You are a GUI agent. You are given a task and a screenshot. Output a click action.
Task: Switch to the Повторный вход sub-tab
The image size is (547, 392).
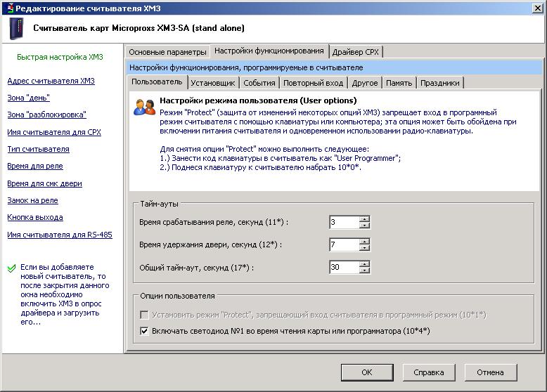point(313,83)
